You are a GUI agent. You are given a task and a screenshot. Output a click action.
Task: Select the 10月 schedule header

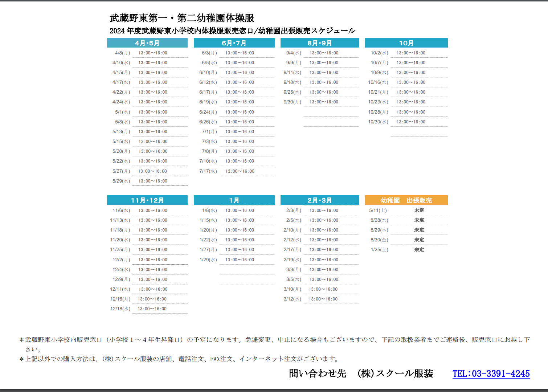click(406, 43)
